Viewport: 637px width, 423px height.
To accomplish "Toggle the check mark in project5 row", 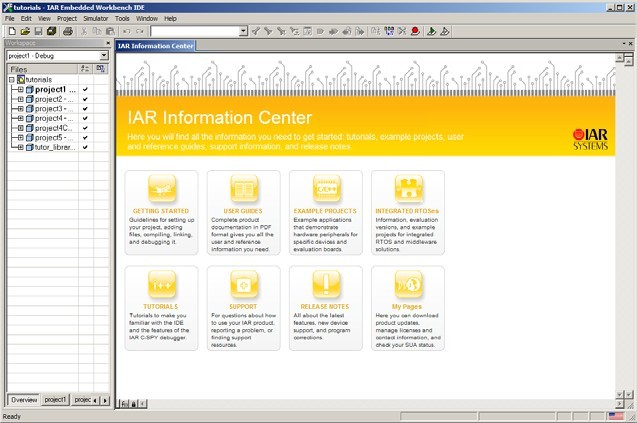I will pos(85,138).
